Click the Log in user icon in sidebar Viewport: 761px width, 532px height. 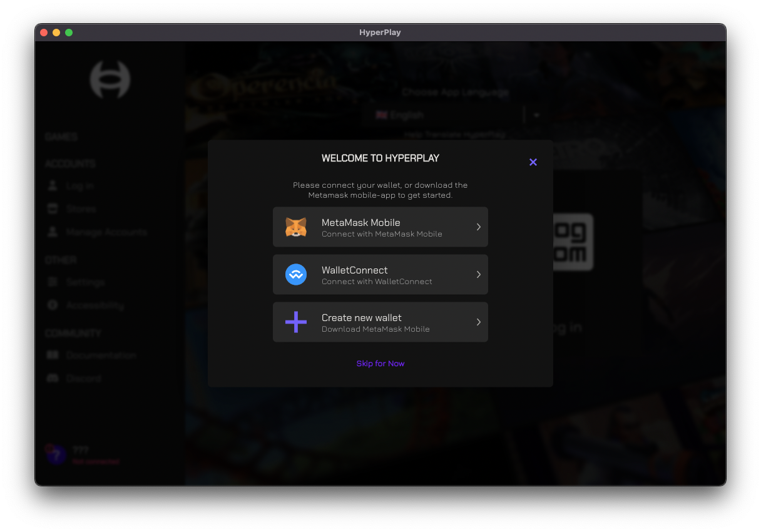(53, 186)
